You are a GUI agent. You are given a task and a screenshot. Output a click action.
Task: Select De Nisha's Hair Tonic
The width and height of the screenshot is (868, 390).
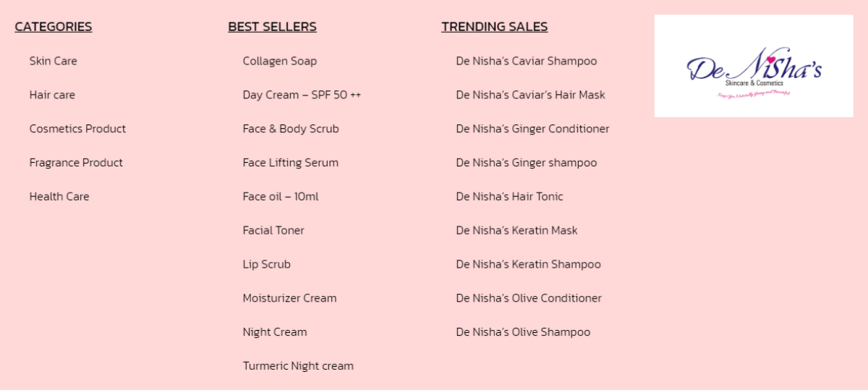click(509, 197)
